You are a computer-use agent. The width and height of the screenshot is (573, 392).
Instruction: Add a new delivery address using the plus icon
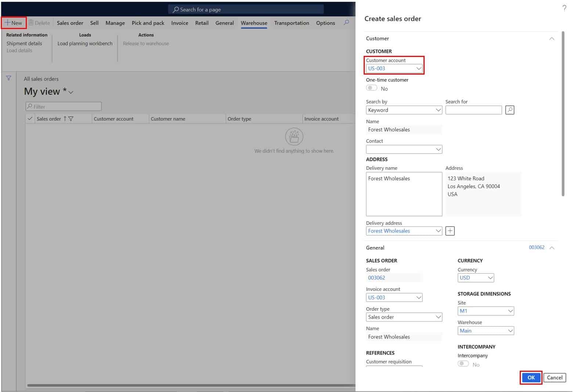click(x=450, y=231)
